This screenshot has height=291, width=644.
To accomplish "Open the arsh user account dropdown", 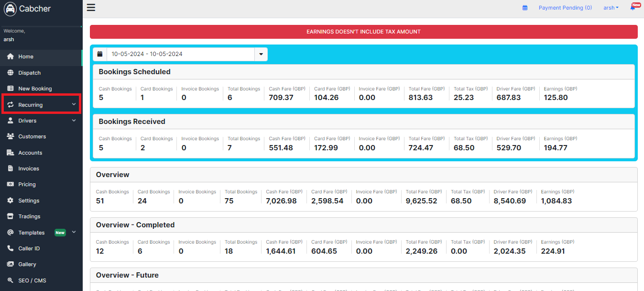I will (x=611, y=8).
